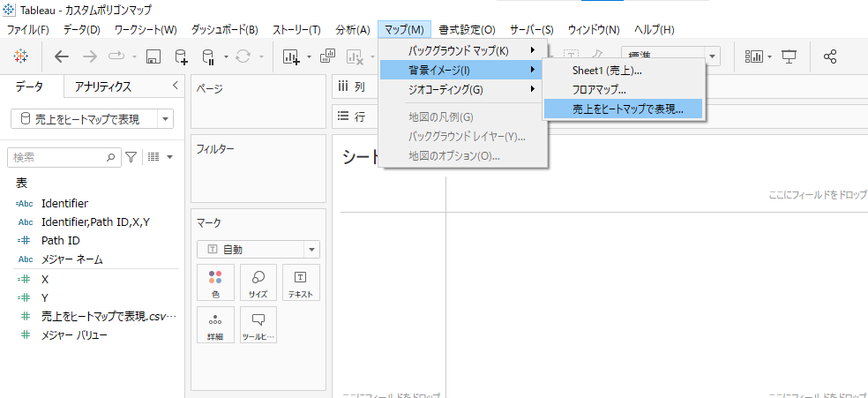
Task: Click the Tableau start page icon
Action: tap(21, 56)
